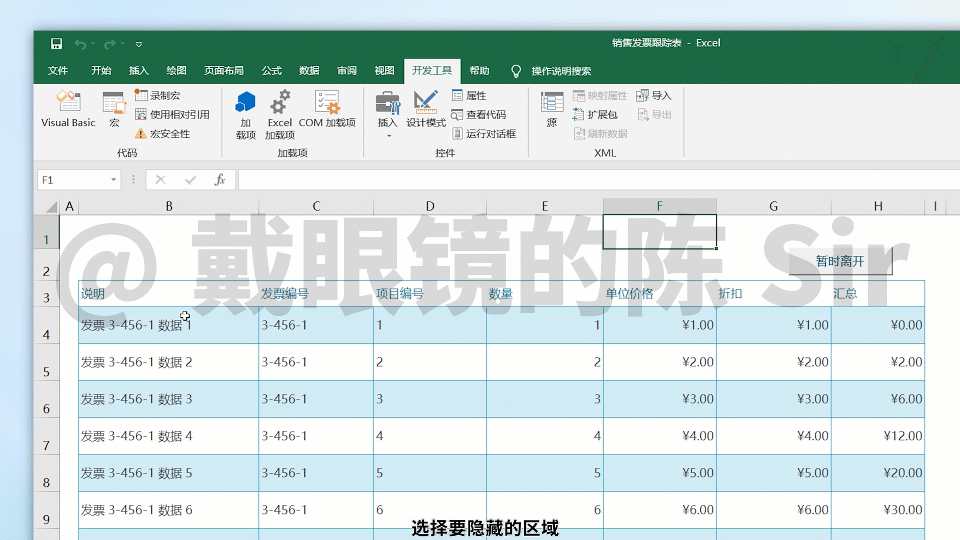The image size is (960, 540).
Task: Click the Undo arrow icon
Action: click(80, 44)
